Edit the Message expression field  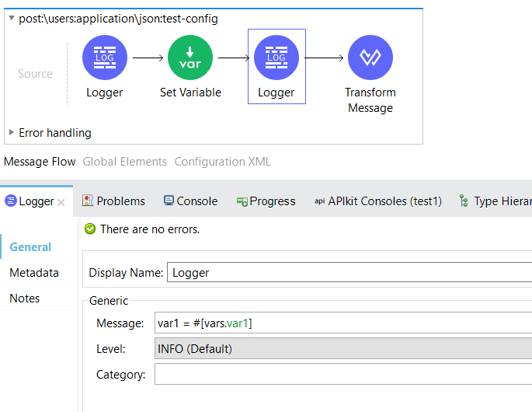[343, 323]
